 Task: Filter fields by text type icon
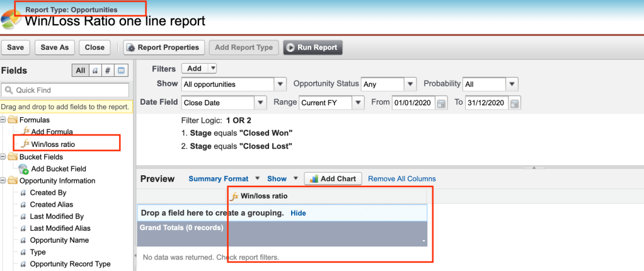point(95,71)
